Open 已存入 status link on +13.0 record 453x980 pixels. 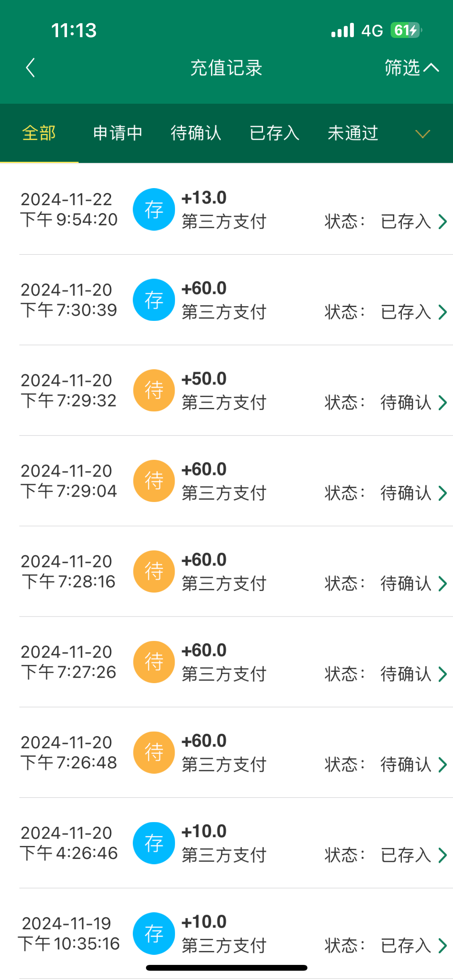[406, 222]
